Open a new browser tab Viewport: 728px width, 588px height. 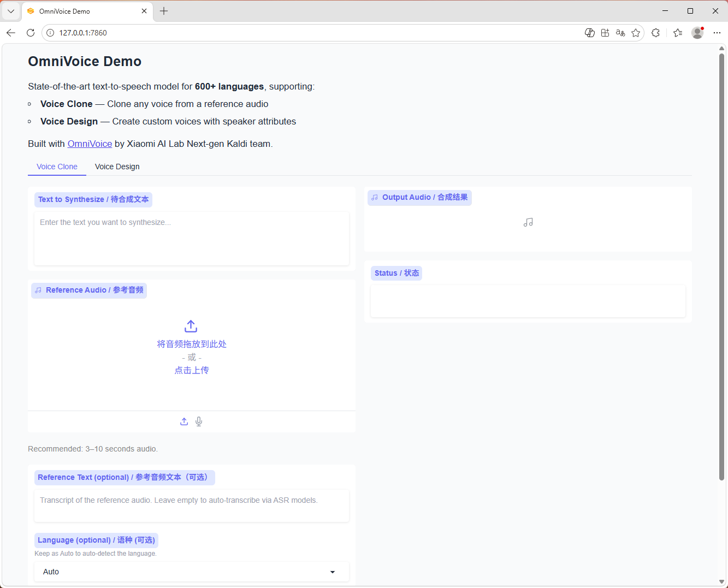point(164,11)
